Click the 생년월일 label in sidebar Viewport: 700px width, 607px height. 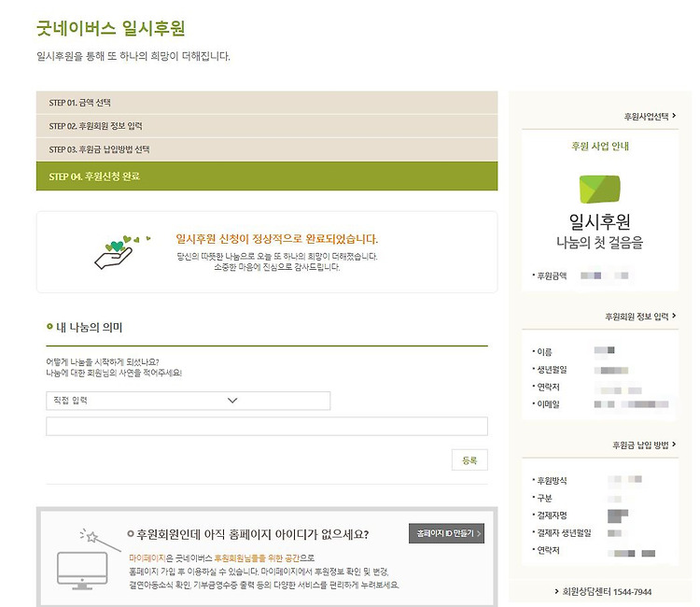552,370
